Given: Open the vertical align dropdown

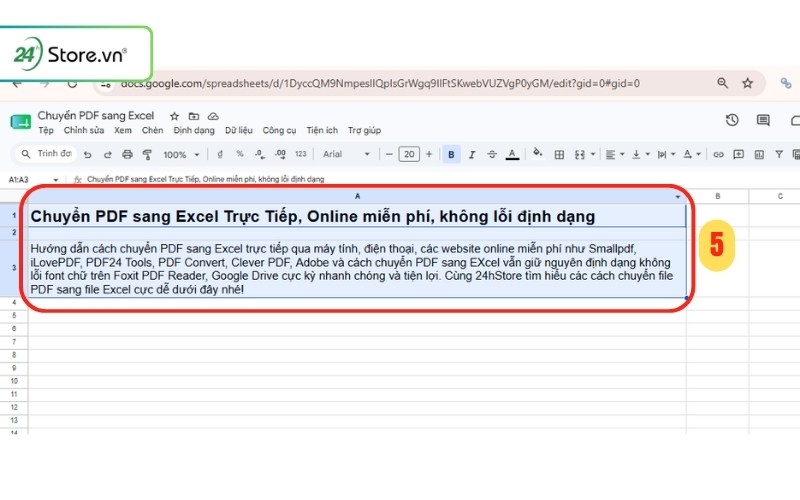Looking at the screenshot, I should 641,154.
